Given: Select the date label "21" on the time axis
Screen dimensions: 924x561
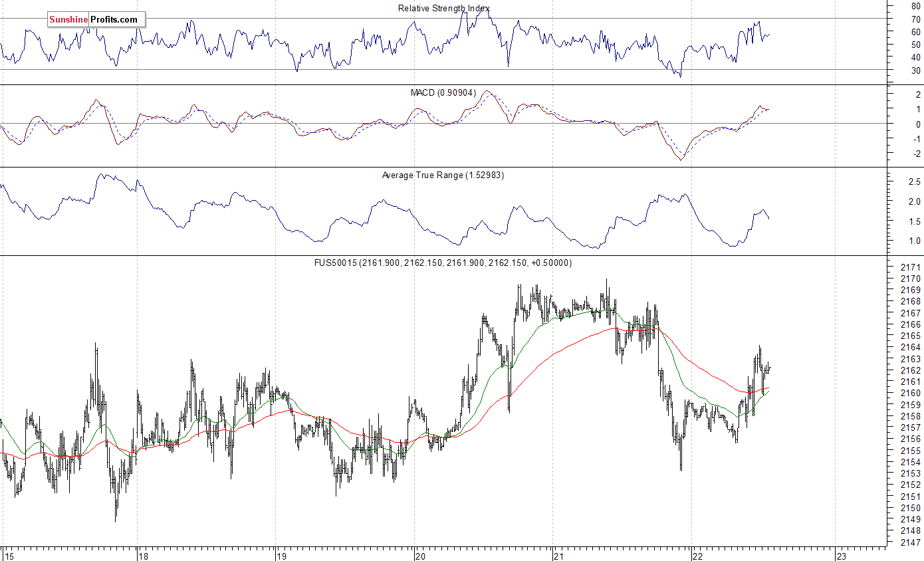Looking at the screenshot, I should [x=559, y=556].
